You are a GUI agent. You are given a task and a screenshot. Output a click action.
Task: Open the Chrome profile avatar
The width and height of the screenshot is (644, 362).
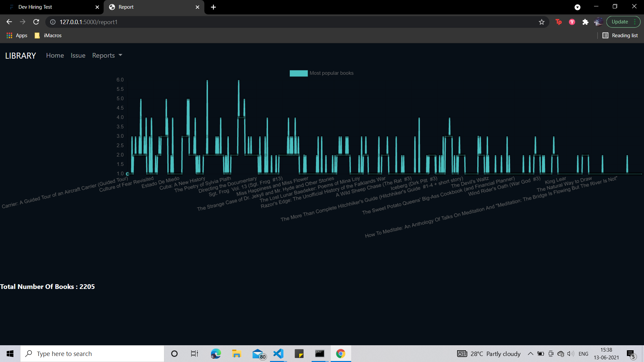pyautogui.click(x=599, y=22)
